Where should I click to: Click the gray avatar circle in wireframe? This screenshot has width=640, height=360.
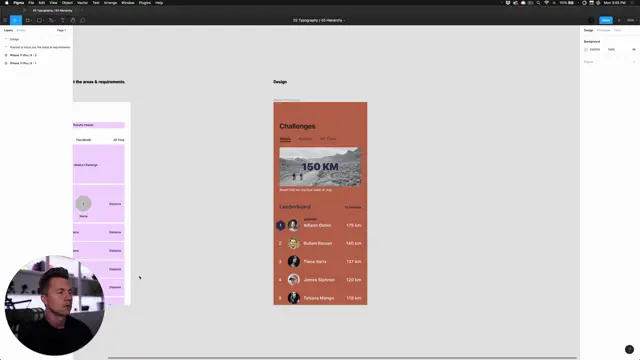coord(83,204)
